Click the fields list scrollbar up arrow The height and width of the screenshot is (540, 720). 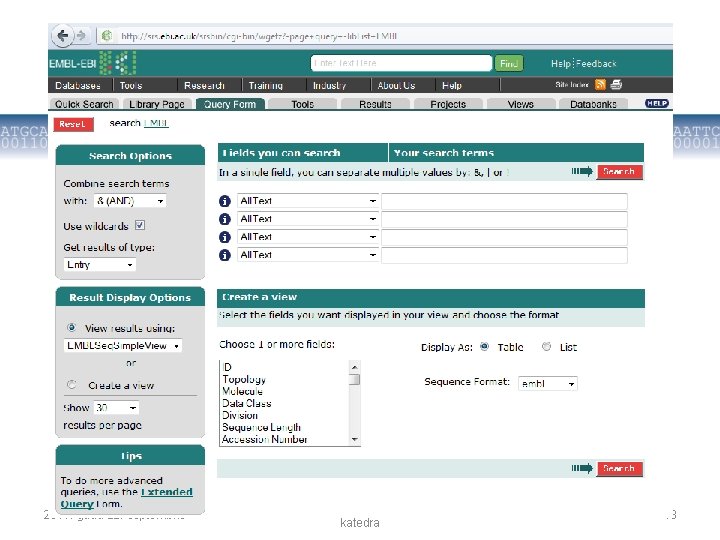point(354,367)
